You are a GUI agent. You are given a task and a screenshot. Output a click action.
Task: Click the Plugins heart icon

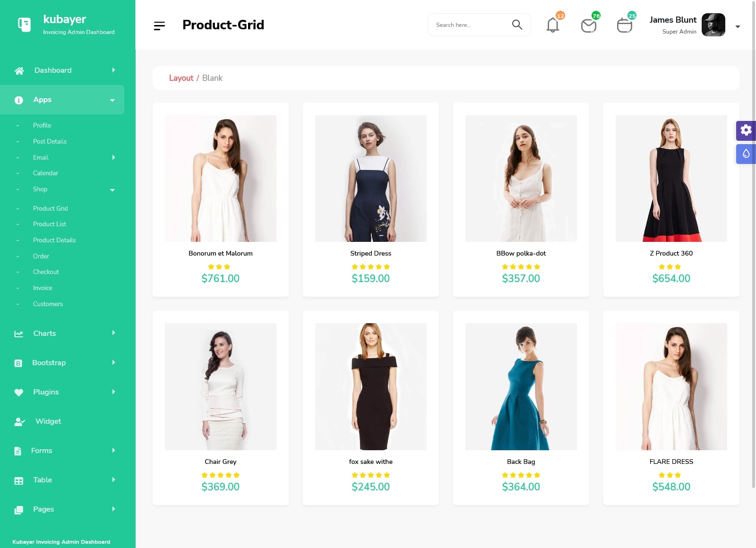[x=19, y=393]
